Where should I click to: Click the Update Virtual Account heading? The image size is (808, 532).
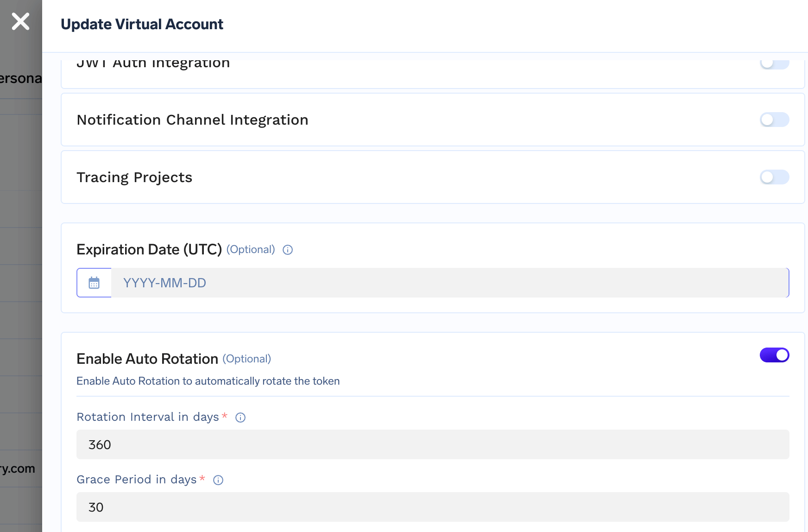click(142, 24)
